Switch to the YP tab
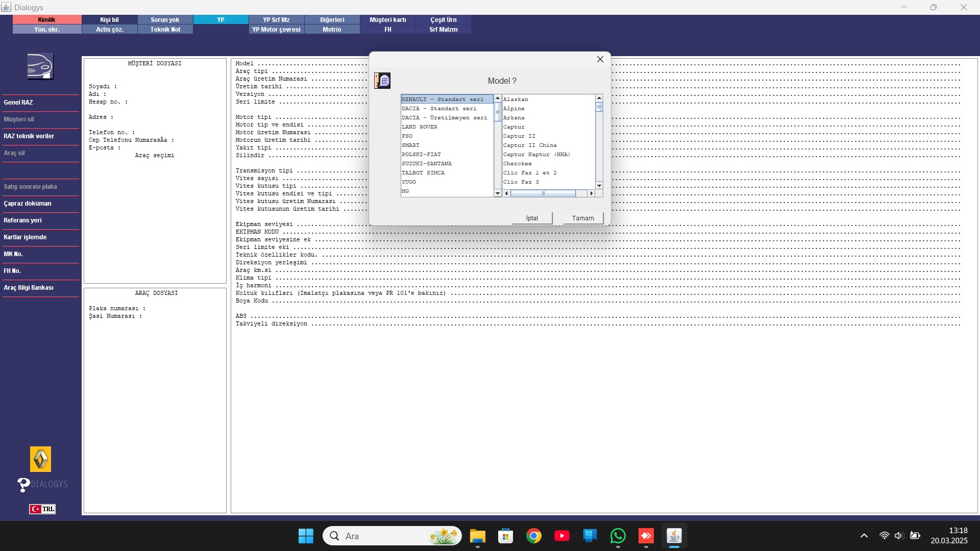Image resolution: width=980 pixels, height=551 pixels. (x=220, y=20)
